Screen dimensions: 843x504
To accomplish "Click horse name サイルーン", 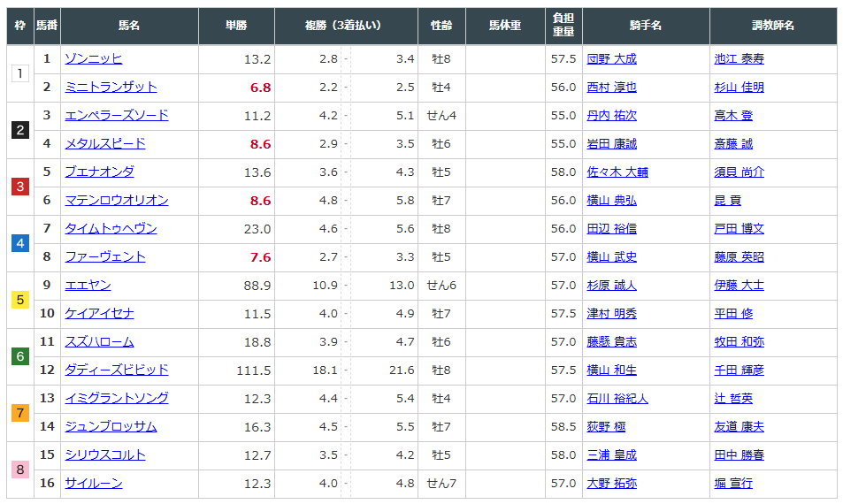I will 93,484.
